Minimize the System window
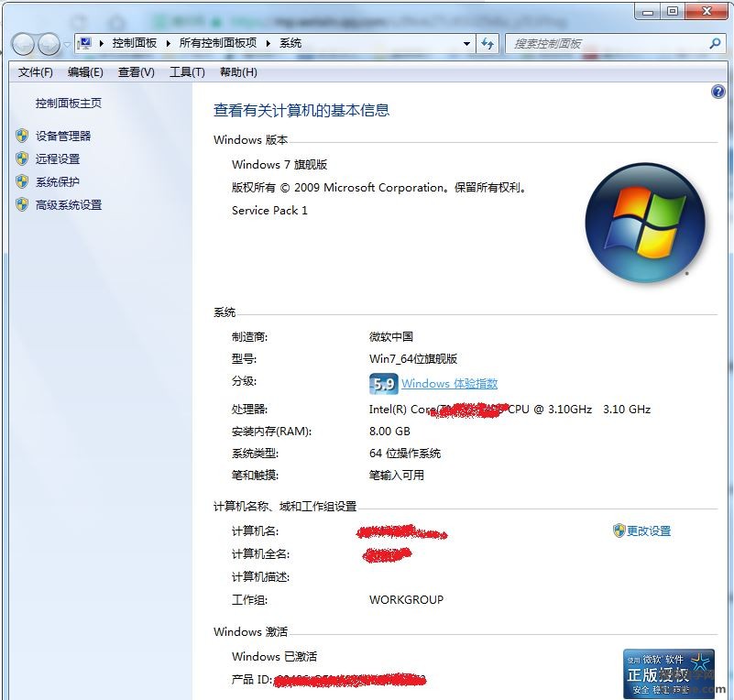This screenshot has width=734, height=700. click(647, 11)
